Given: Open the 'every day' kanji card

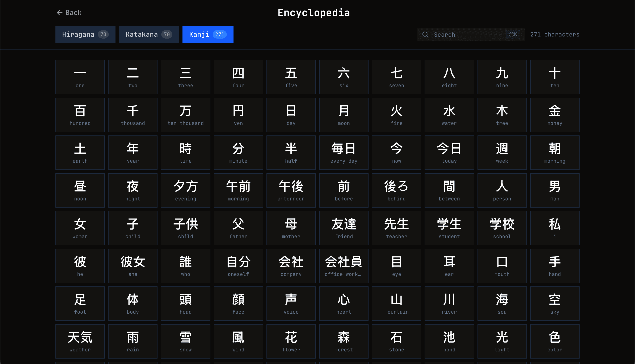Looking at the screenshot, I should tap(343, 152).
